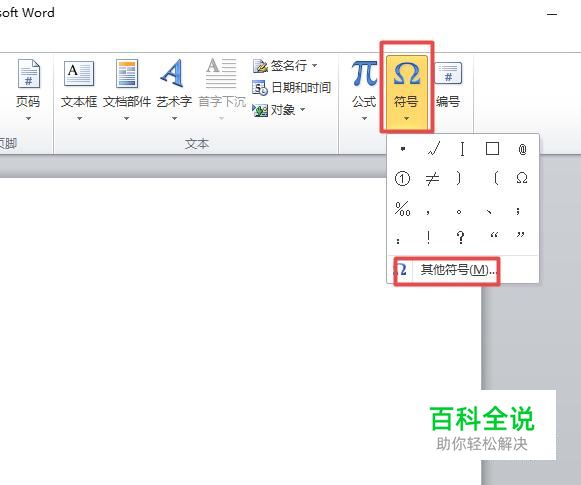This screenshot has height=485, width=581.
Task: Insert the opening double quote symbol
Action: point(494,235)
